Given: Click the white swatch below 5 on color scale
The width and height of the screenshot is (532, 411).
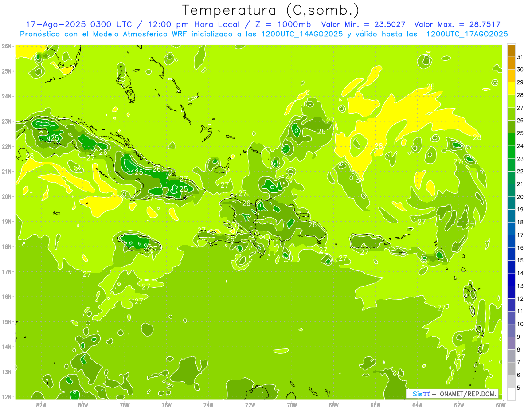Looking at the screenshot, I should [x=511, y=394].
